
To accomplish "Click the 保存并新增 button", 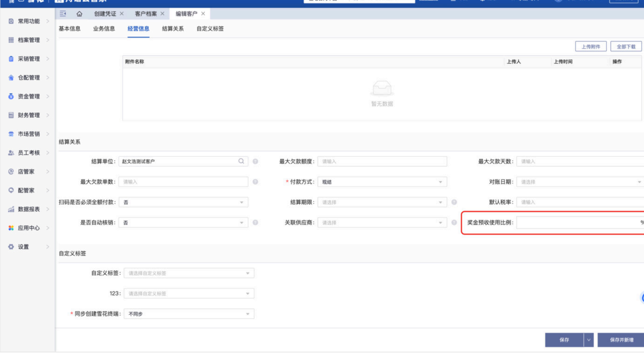I will coord(621,340).
